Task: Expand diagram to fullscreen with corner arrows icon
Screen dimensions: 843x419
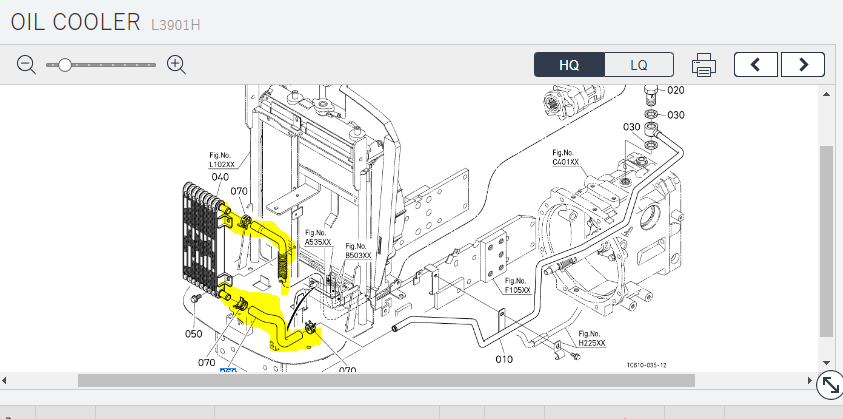Action: (x=828, y=384)
